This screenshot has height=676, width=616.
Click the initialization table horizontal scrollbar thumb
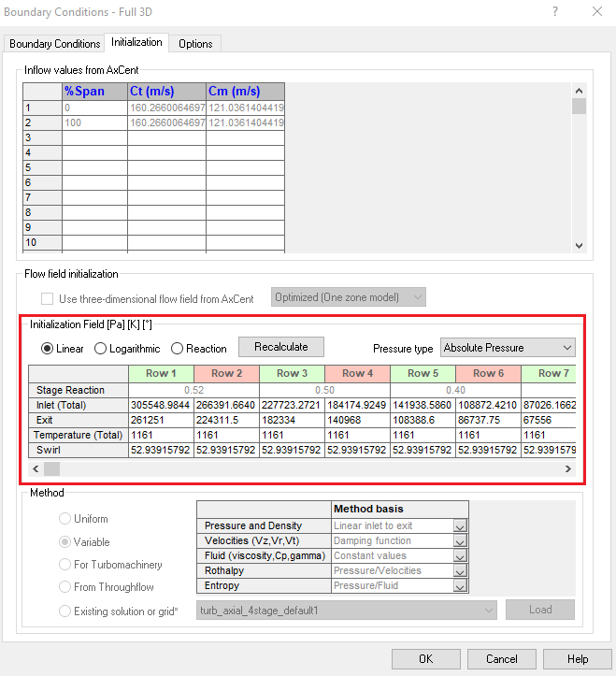tap(51, 468)
